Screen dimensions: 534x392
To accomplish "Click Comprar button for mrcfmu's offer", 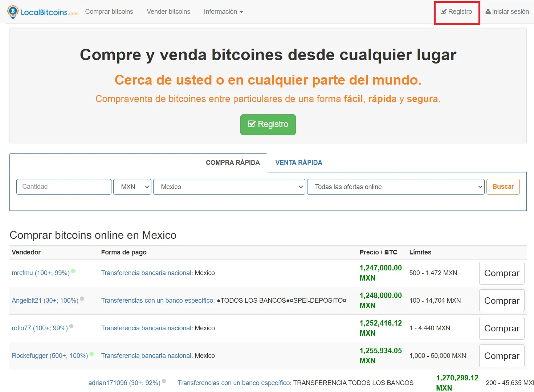I will pos(502,273).
